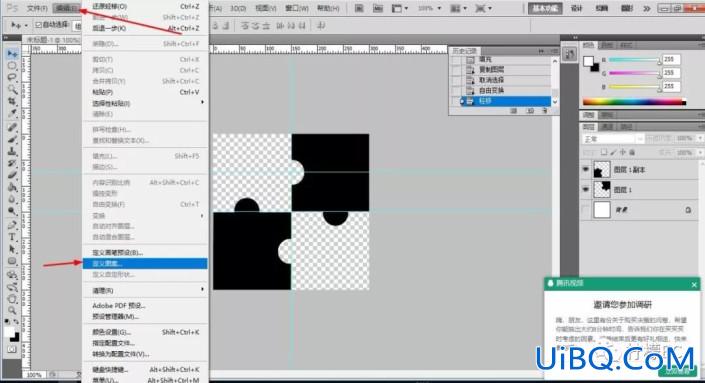Open layer blend mode dropdown
This screenshot has width=705, height=383.
click(x=612, y=139)
